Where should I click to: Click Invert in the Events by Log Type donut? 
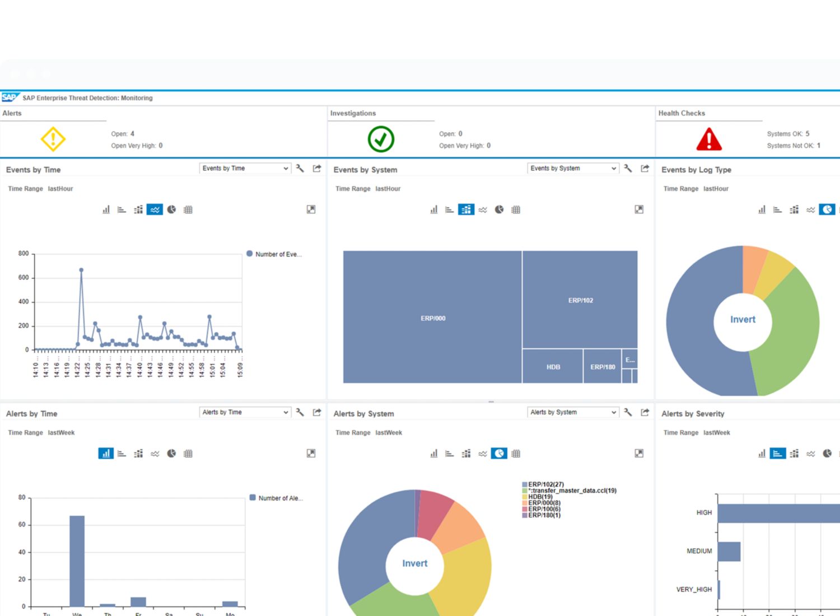(x=743, y=320)
